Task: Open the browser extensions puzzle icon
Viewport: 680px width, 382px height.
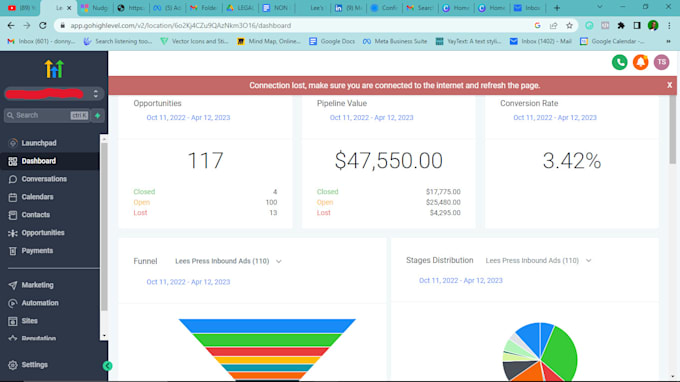Action: click(x=621, y=26)
